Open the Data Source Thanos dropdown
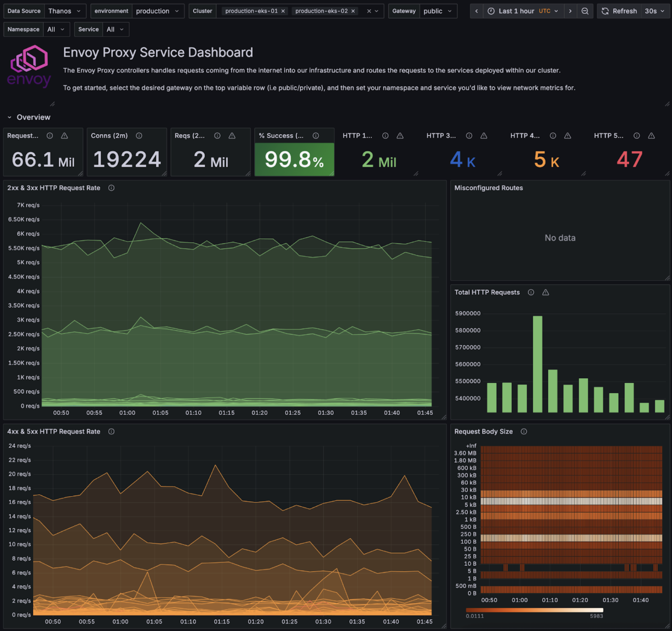Image resolution: width=672 pixels, height=631 pixels. (x=65, y=11)
